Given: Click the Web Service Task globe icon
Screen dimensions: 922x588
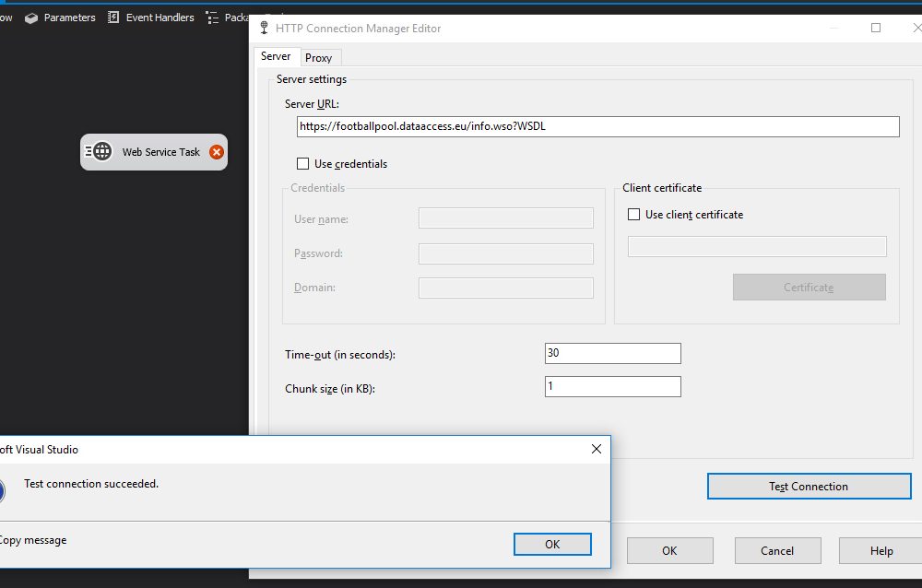Looking at the screenshot, I should [101, 152].
